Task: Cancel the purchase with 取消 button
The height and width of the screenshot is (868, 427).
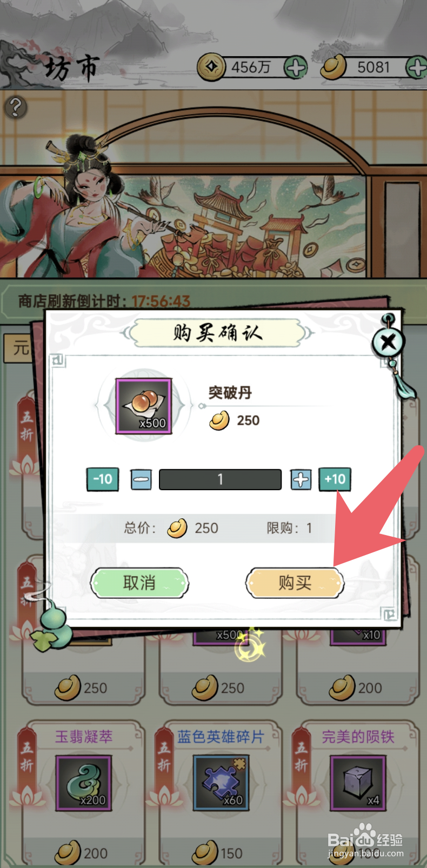Action: [139, 583]
